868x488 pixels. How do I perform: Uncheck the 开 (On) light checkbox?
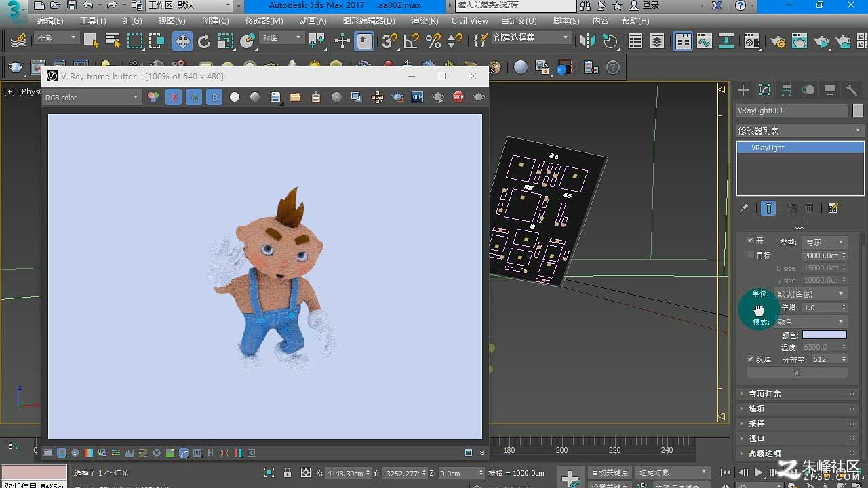(751, 241)
